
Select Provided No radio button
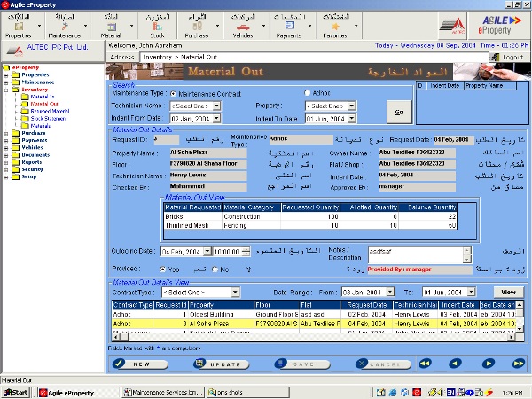click(x=215, y=270)
